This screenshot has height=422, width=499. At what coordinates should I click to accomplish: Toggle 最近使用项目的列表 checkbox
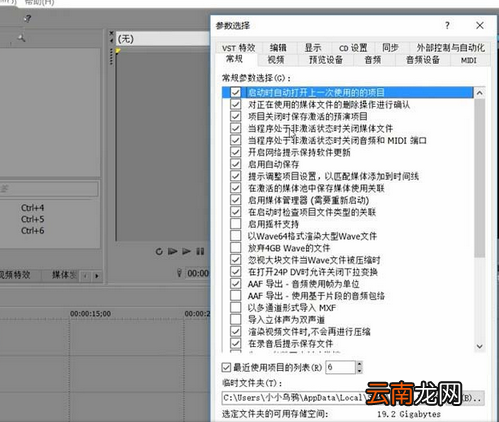[226, 367]
